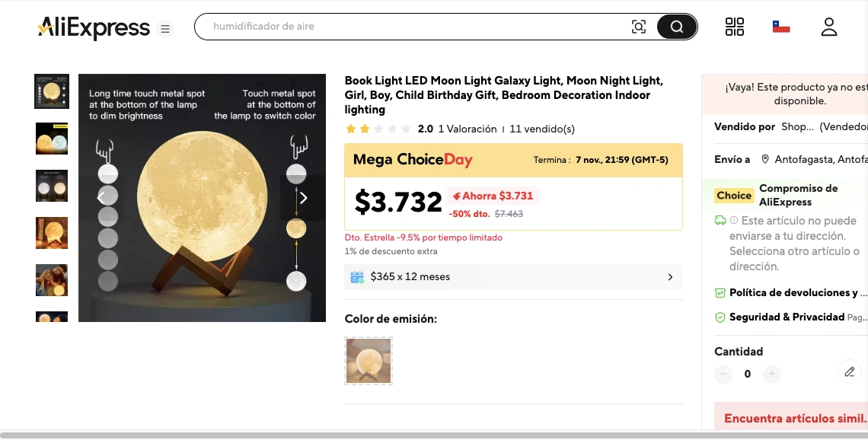This screenshot has height=440, width=868.
Task: Go to the AliExpress home logo
Action: point(94,28)
